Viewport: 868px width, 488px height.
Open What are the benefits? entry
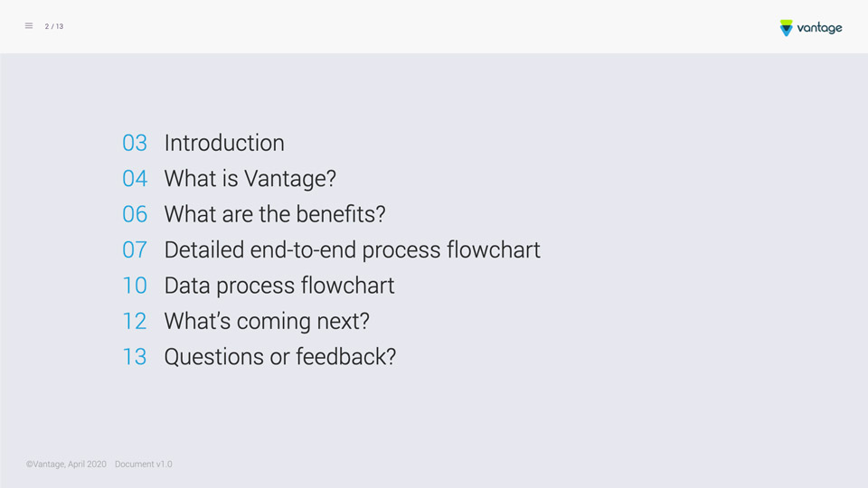275,214
